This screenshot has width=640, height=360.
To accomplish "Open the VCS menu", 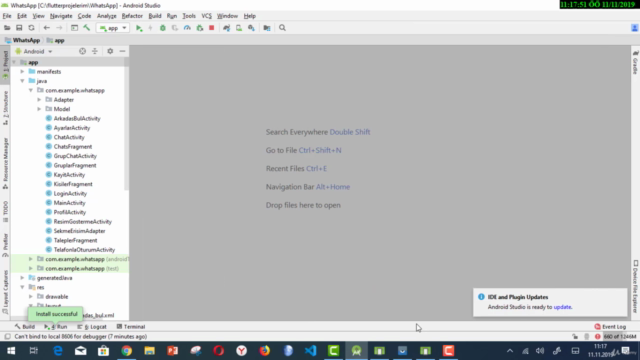I will click(x=207, y=16).
